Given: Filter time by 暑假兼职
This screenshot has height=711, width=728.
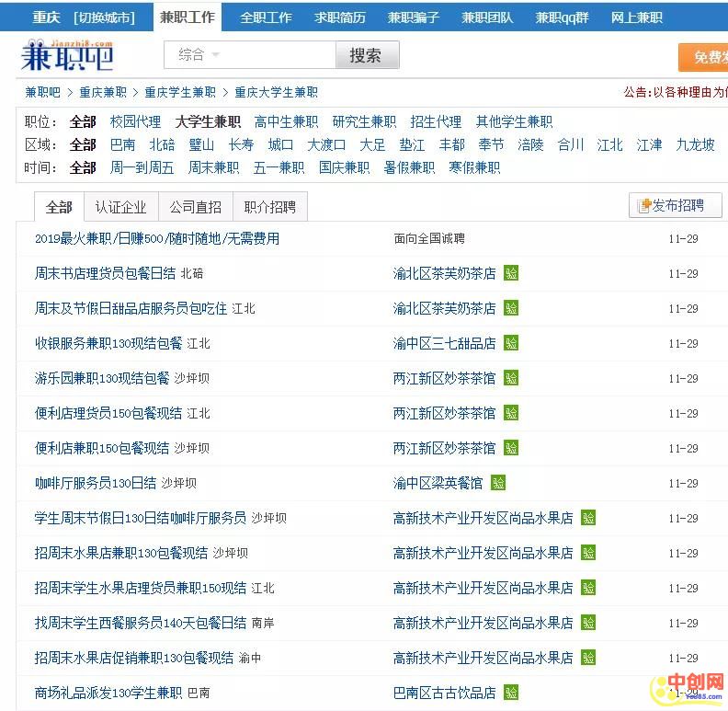Looking at the screenshot, I should (409, 167).
